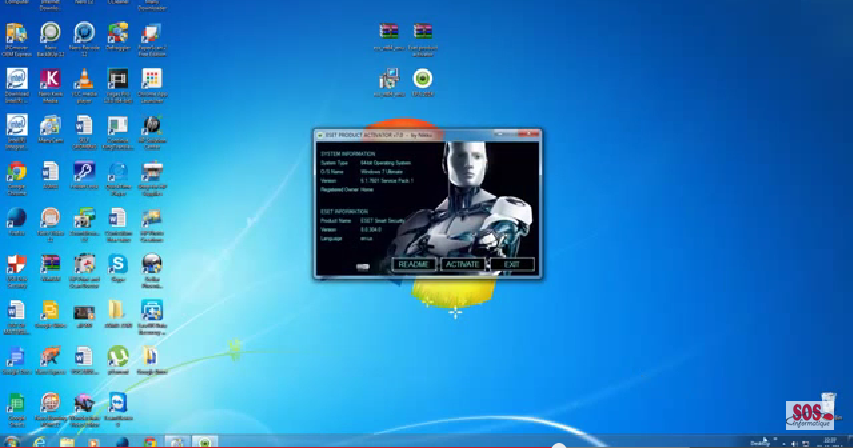Viewport: 854px width, 448px height.
Task: Select the 64bit Operating System value
Action: coord(385,163)
